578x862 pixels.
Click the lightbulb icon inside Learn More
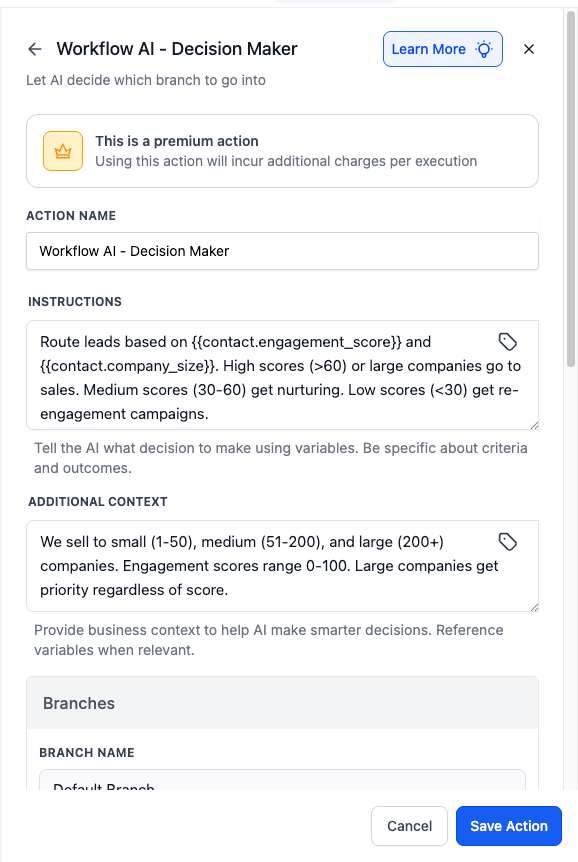click(x=483, y=48)
